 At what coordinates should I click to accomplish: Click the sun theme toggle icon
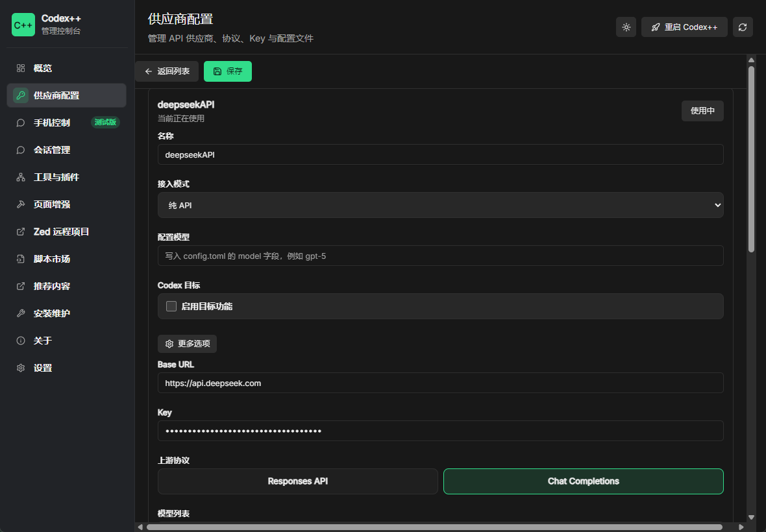click(x=626, y=27)
